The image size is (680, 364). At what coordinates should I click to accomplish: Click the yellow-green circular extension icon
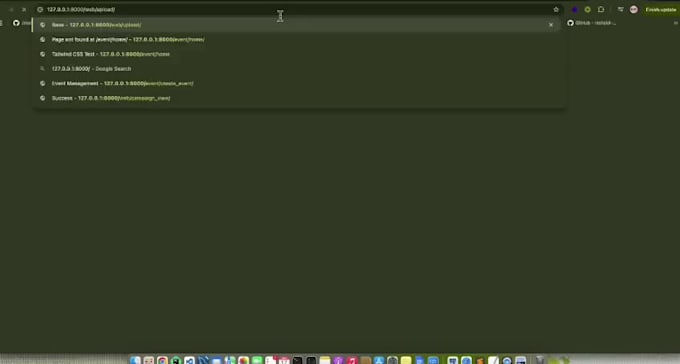point(588,10)
